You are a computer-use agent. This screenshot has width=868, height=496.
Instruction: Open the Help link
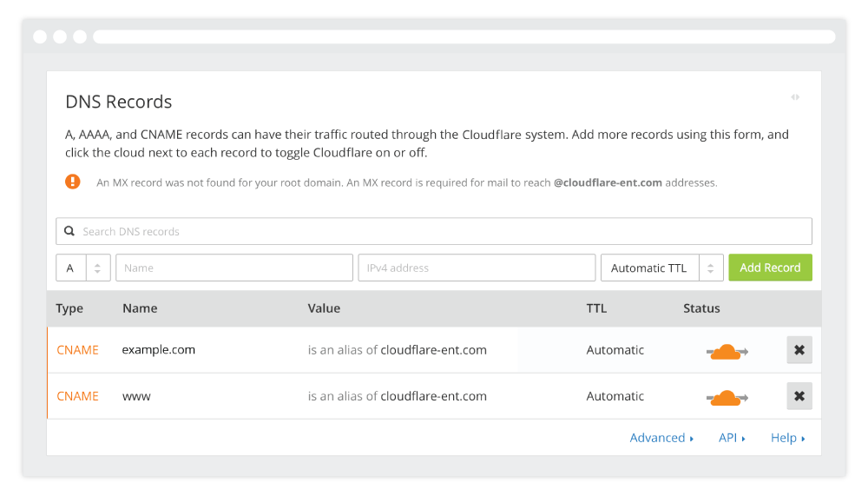[x=788, y=438]
